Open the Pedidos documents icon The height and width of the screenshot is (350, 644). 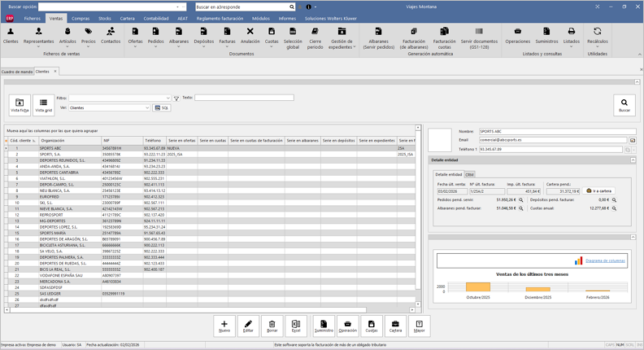pyautogui.click(x=155, y=37)
